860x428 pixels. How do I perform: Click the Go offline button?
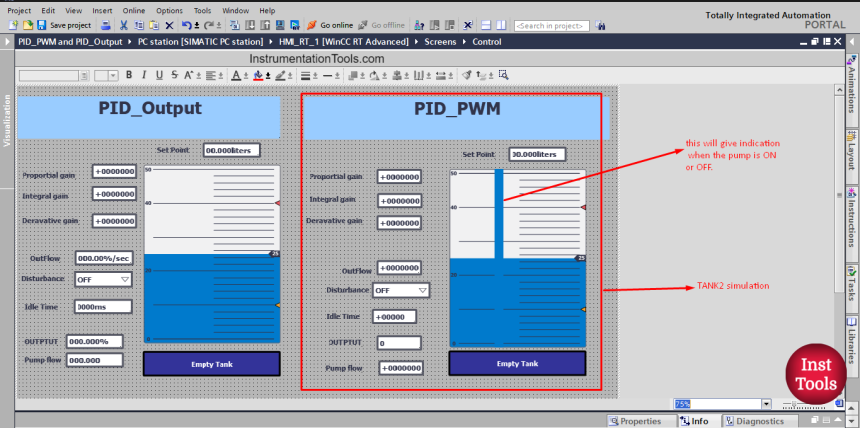pyautogui.click(x=382, y=25)
